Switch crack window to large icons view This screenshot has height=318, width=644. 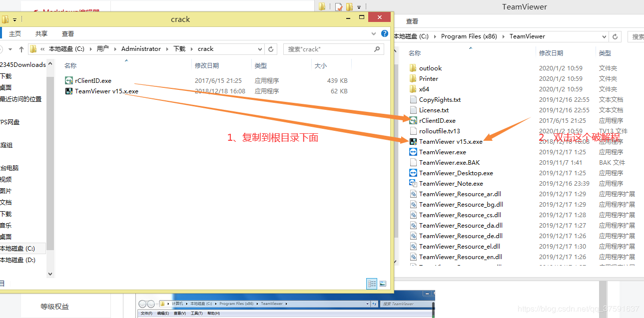coord(383,284)
